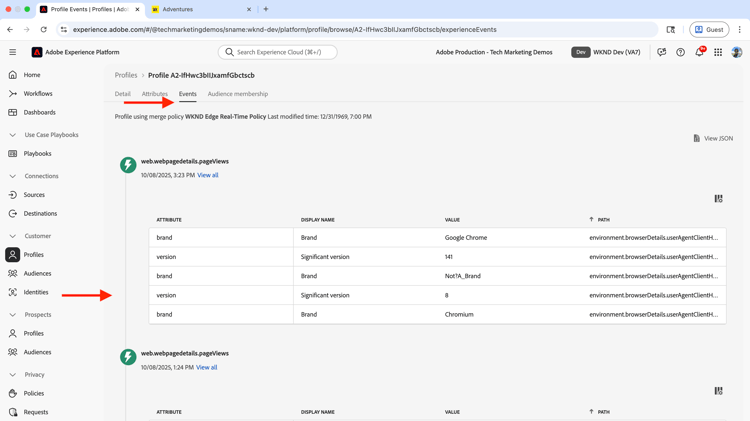Click the ATTRIBUTE column header in the first table
The height and width of the screenshot is (421, 750).
[x=169, y=220]
